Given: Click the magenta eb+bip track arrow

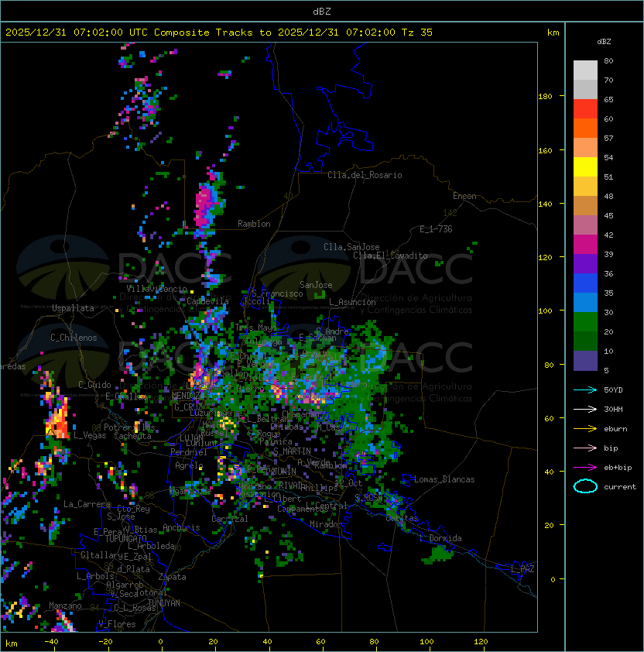Looking at the screenshot, I should (585, 468).
